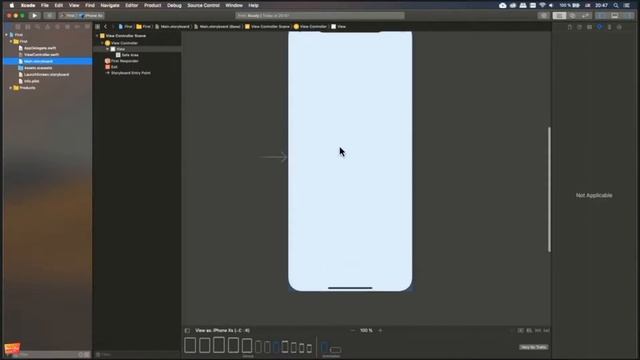640x360 pixels.
Task: Open the related items menu in the jump bar
Action: point(98,27)
